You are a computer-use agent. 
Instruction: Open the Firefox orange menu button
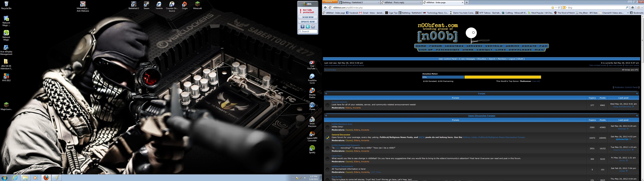pyautogui.click(x=330, y=2)
